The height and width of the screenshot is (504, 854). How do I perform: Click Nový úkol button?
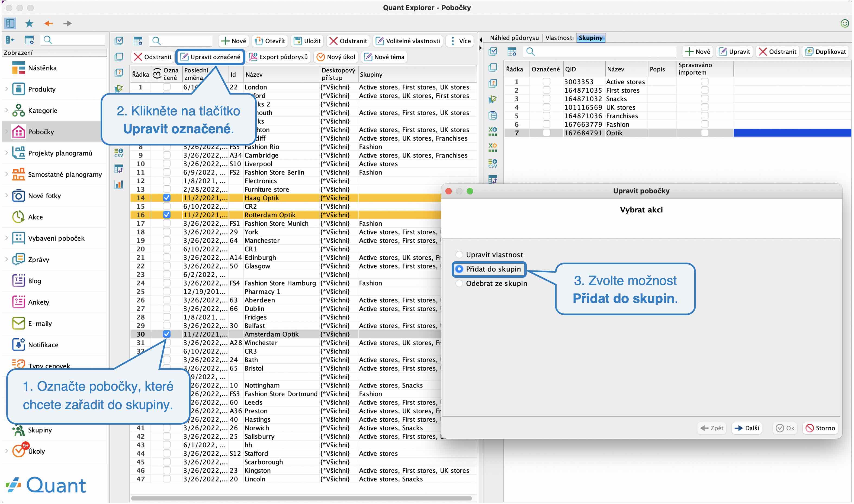point(336,57)
